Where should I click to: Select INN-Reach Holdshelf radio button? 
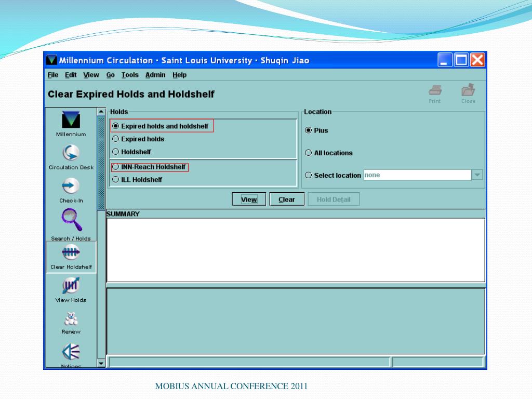tap(116, 167)
